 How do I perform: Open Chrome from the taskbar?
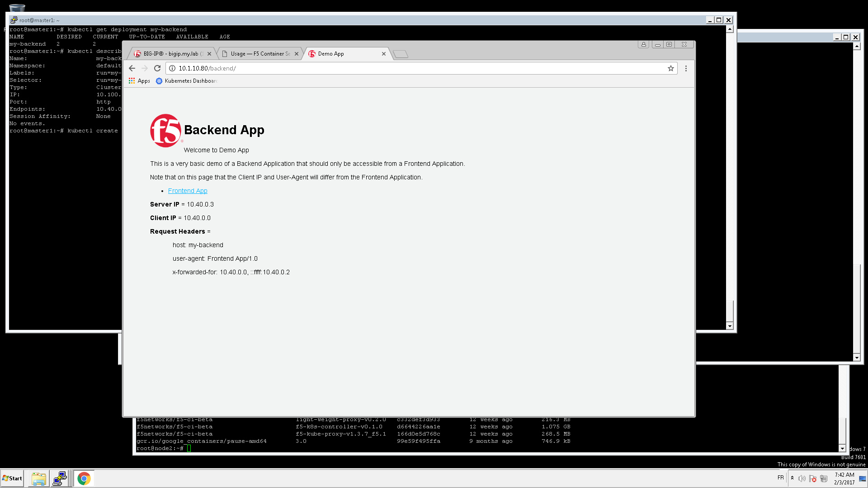pos(84,479)
